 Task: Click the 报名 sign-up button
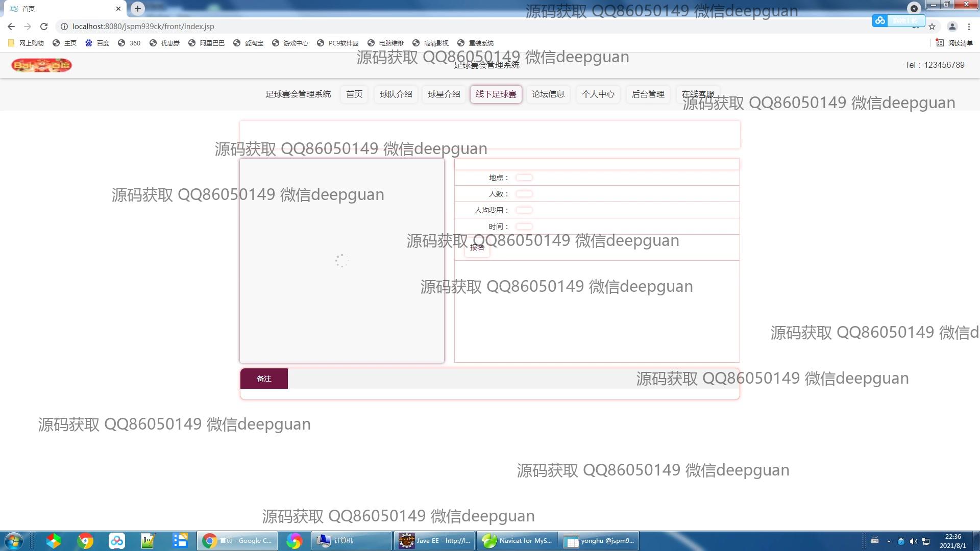pyautogui.click(x=477, y=248)
